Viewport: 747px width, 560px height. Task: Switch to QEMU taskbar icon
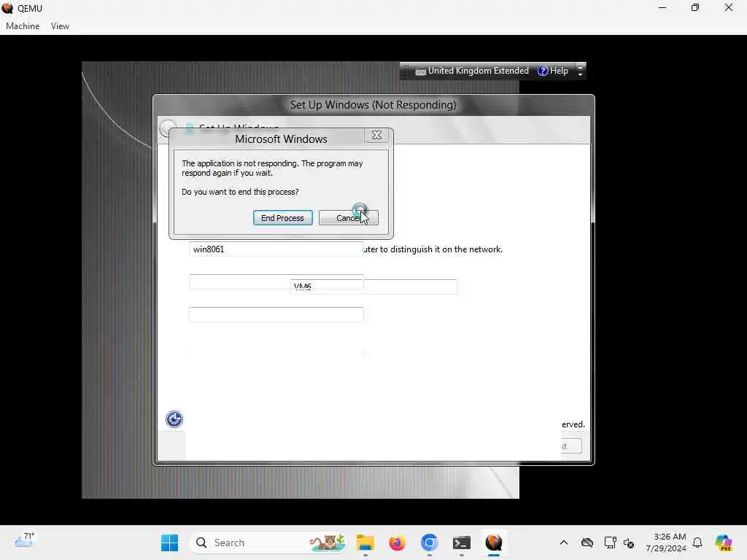(x=494, y=542)
